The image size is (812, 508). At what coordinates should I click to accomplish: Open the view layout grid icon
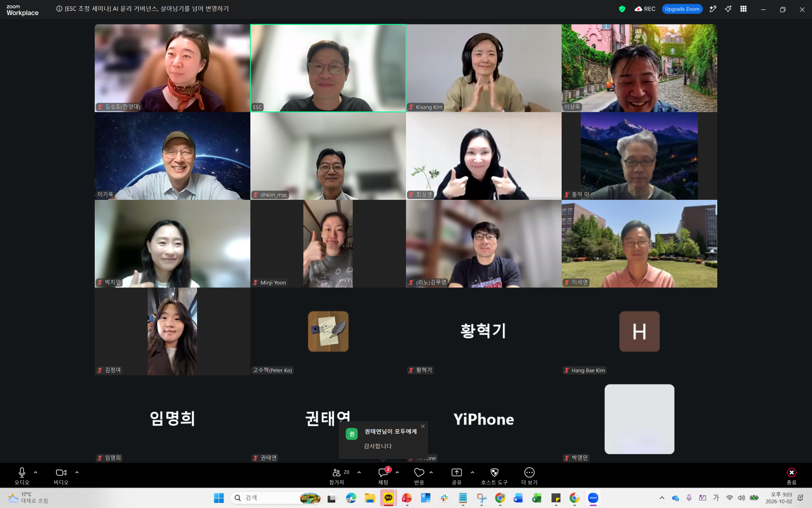click(743, 9)
